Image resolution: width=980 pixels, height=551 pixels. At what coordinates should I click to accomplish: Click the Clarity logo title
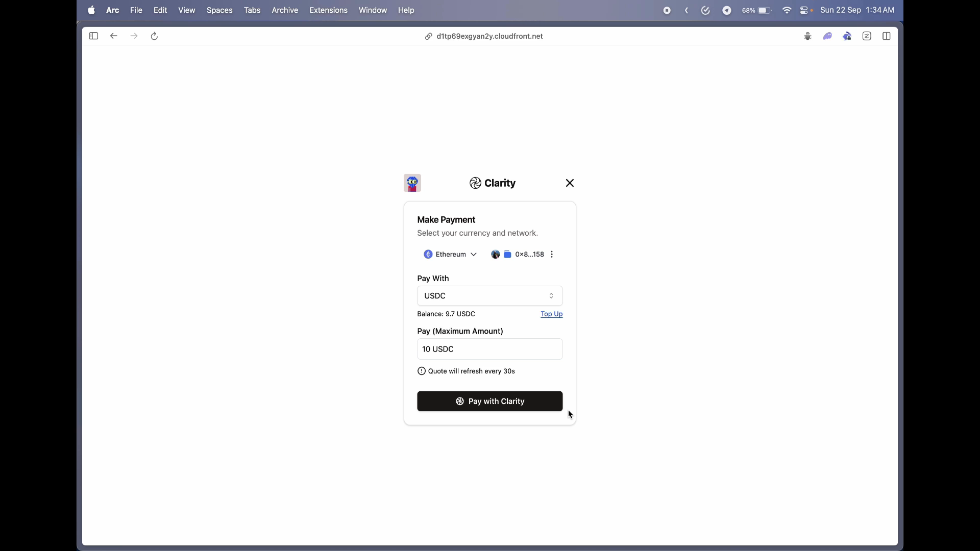click(493, 183)
